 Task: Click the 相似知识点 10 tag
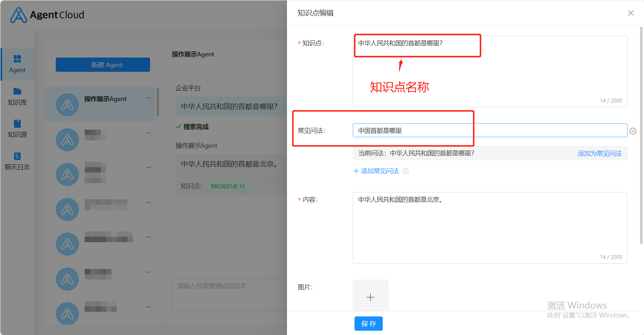pos(228,186)
